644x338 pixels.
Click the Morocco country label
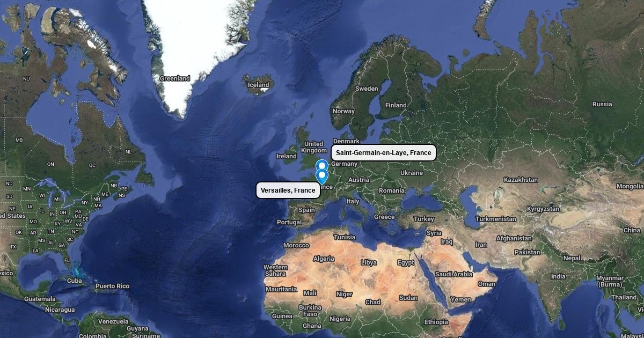tap(296, 245)
